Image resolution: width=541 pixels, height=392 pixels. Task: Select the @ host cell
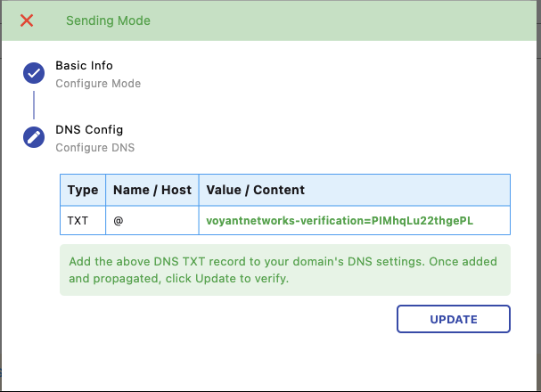pyautogui.click(x=118, y=219)
